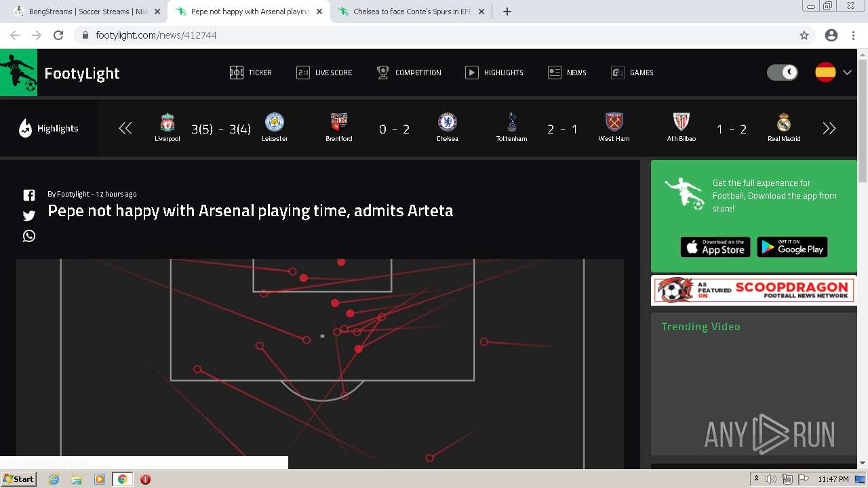Click the LIVE SCORE menu label
The image size is (868, 488).
[334, 73]
